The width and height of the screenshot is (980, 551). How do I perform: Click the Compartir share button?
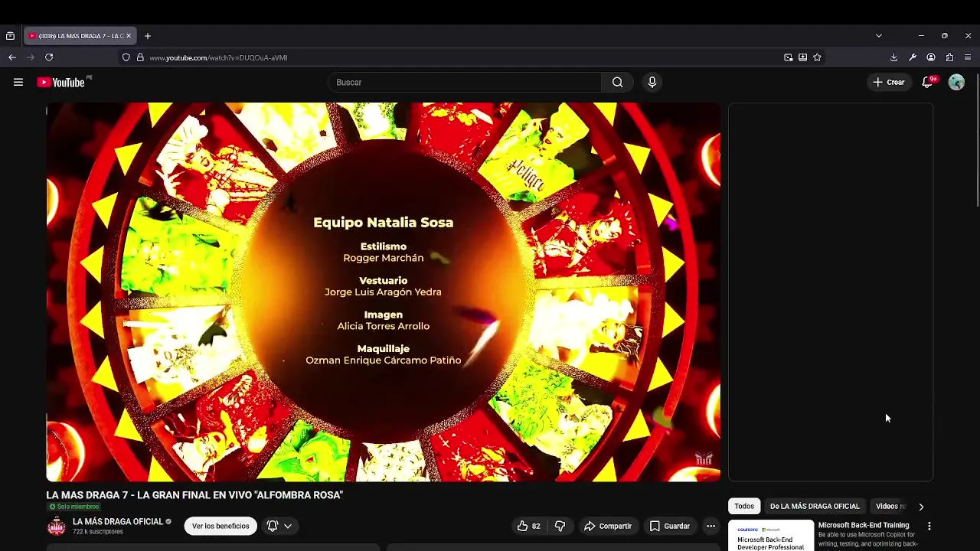pos(608,526)
